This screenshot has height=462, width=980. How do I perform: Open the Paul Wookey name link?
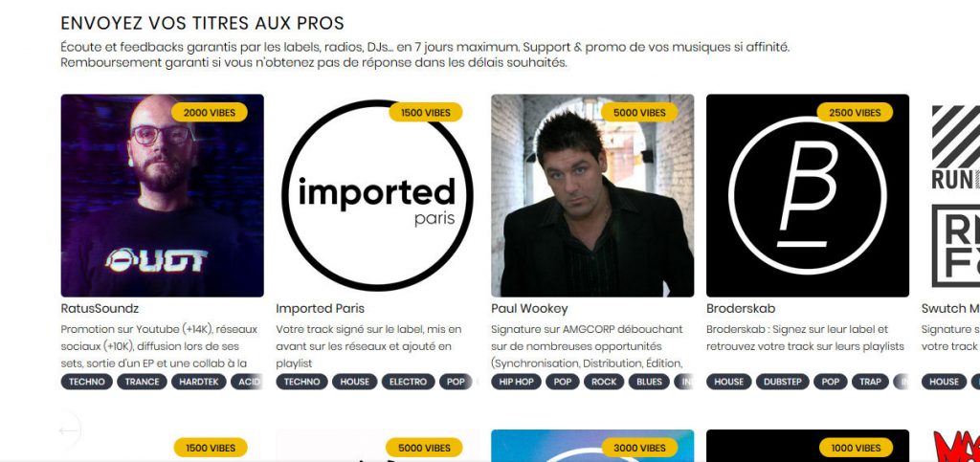[529, 308]
